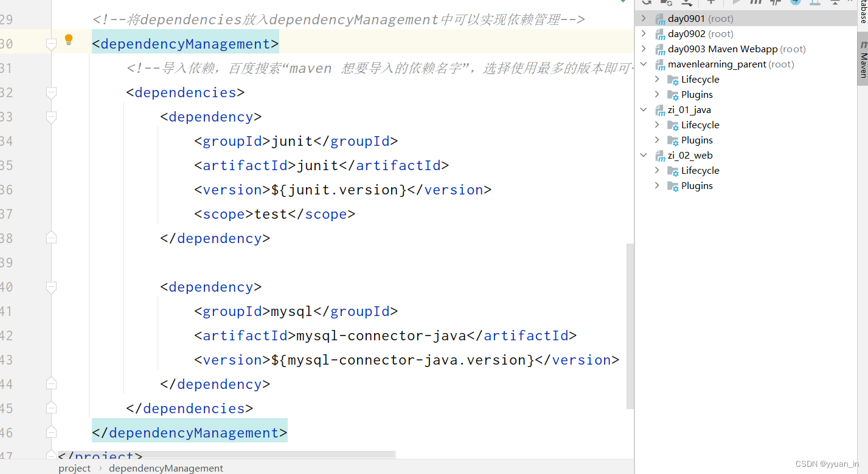Click 'dependencyManagement' in the XML breadcrumb
The width and height of the screenshot is (868, 474).
point(166,468)
